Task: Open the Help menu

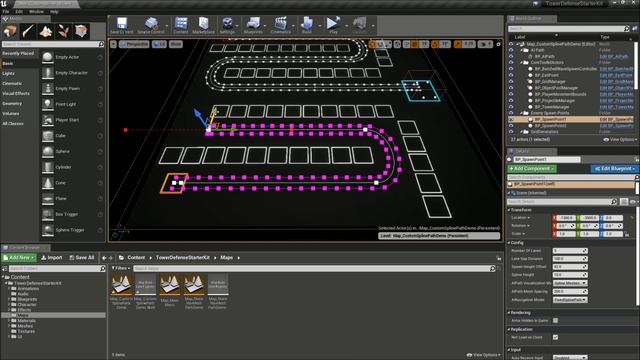Action: (54, 11)
